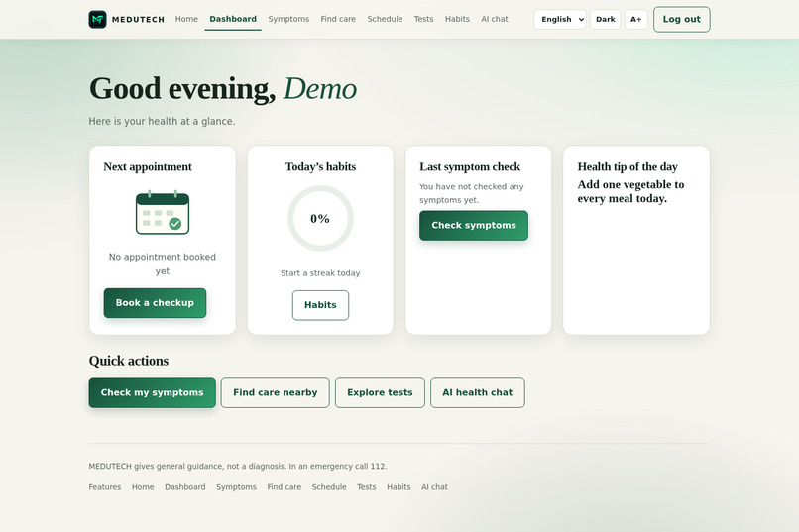Click the 'Good evening, Demo' greeting
799x532 pixels.
[223, 89]
